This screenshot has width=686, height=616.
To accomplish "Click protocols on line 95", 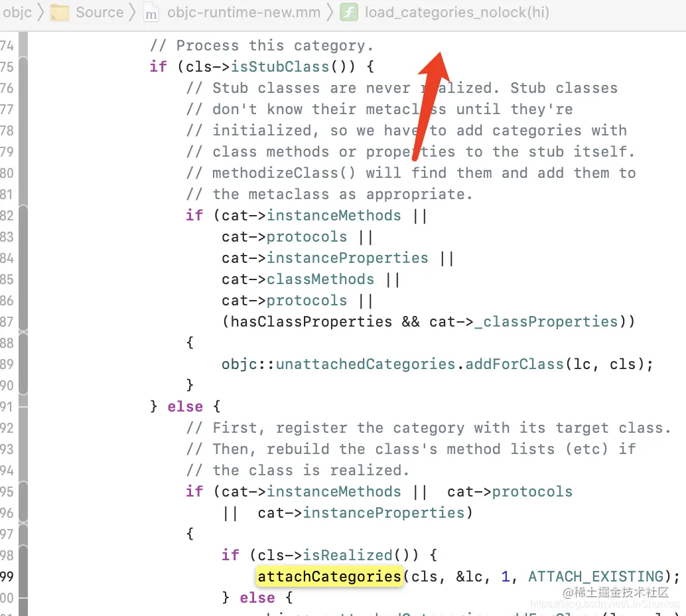I will (x=533, y=492).
